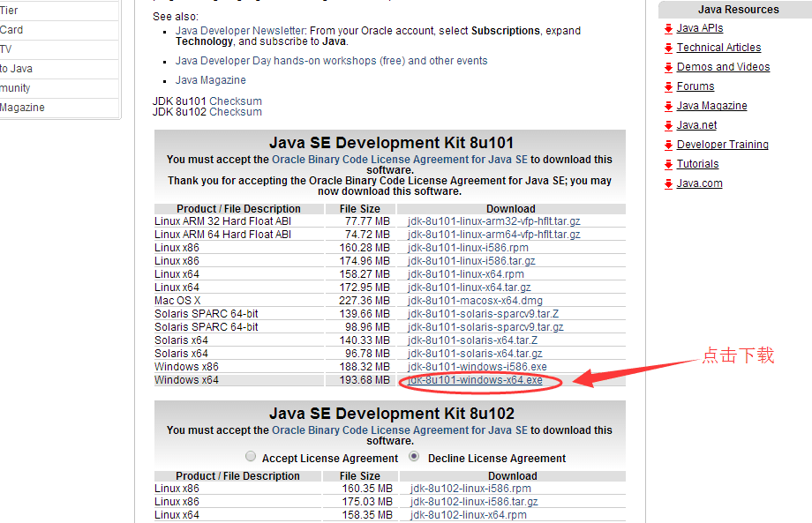Click download icon next to Technical Articles
The image size is (812, 523).
(x=671, y=47)
